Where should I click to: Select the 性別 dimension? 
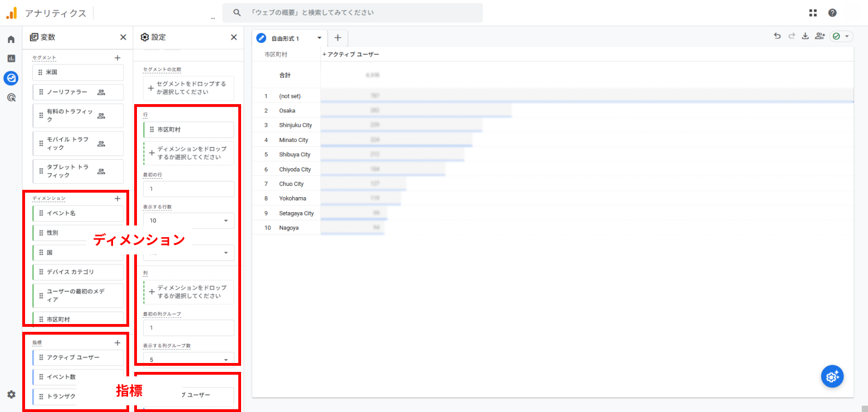coord(78,233)
